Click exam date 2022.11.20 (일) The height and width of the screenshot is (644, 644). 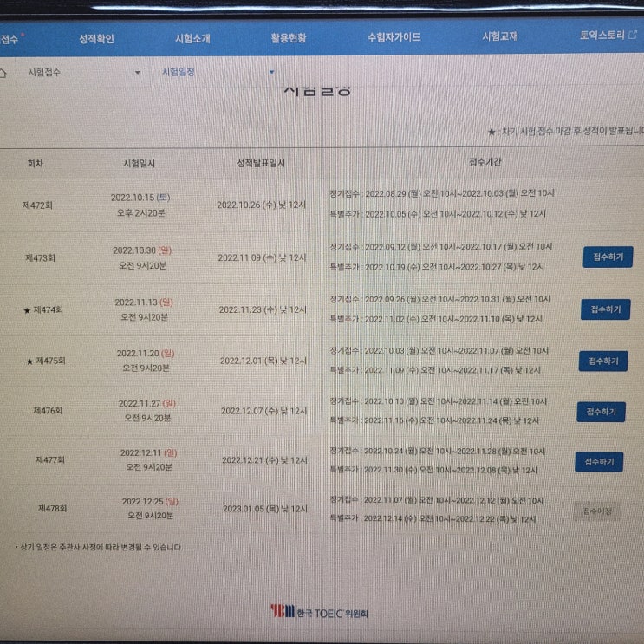pyautogui.click(x=146, y=354)
